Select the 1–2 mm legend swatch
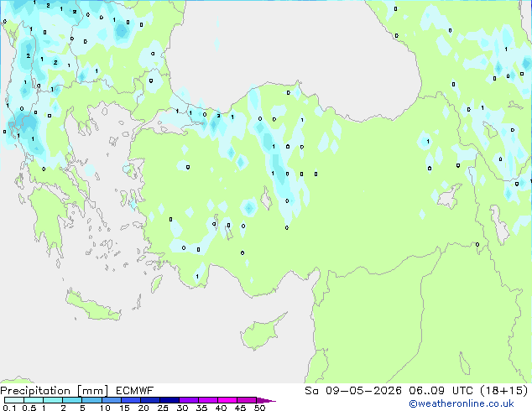 [x=53, y=400]
